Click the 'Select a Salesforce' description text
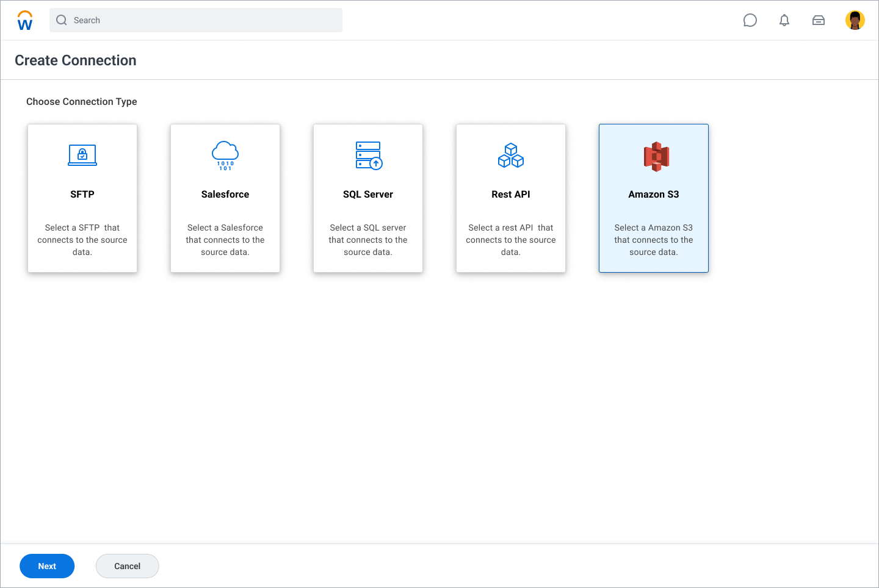 click(225, 240)
